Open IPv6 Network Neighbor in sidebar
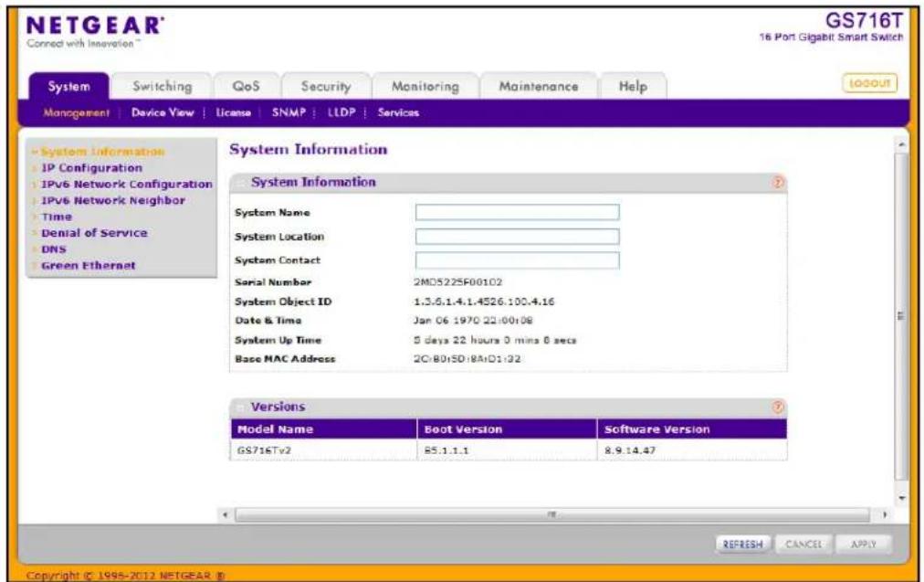Screen dimensions: 924x582 coord(113,200)
